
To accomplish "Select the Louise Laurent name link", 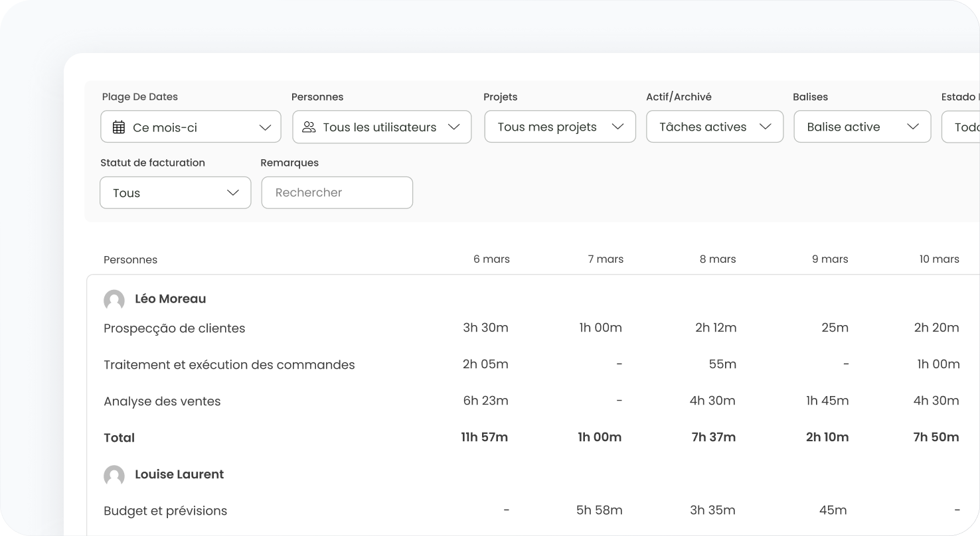I will pos(179,475).
